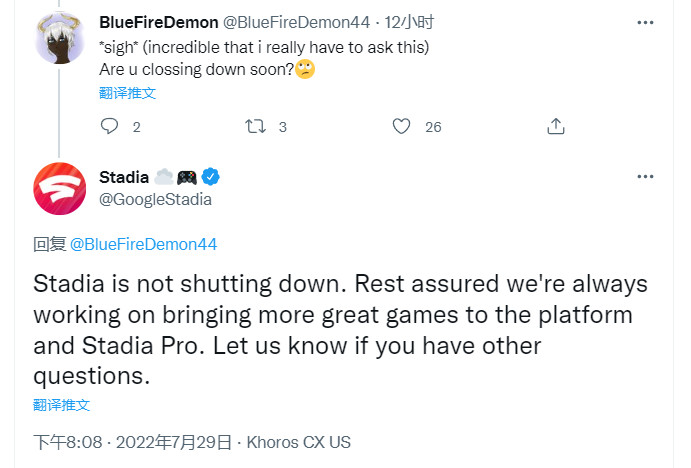The width and height of the screenshot is (691, 468).
Task: Click the reply icon on BlueFireDemon's tweet
Action: [110, 127]
